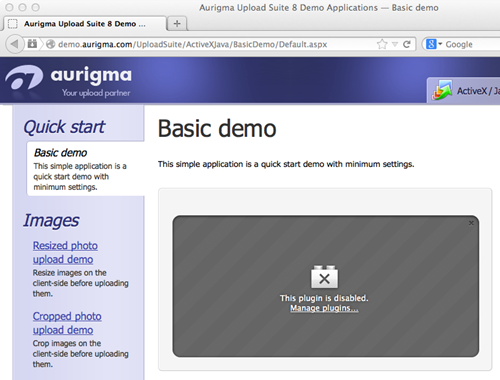
Task: Click 'Resize images on the client-side' description text
Action: tap(80, 283)
